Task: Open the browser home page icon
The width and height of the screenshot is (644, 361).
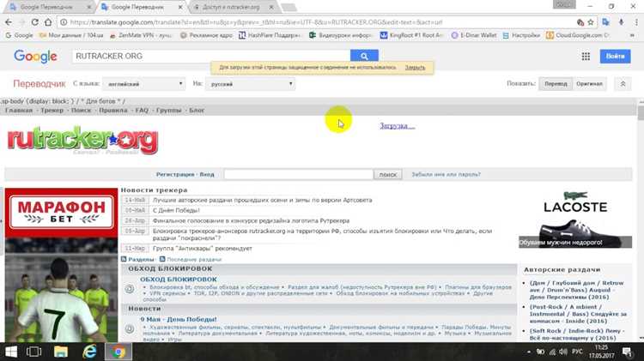Action: (48, 22)
